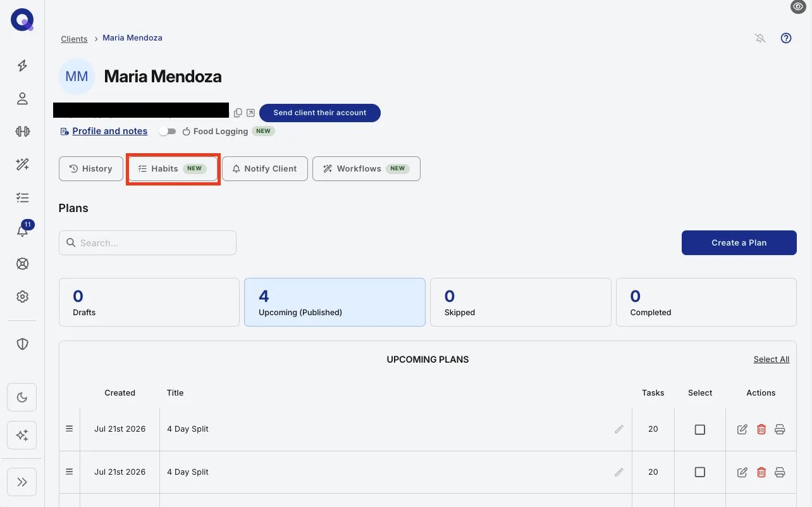Click the lifebuoy support icon
This screenshot has height=507, width=812.
(x=22, y=264)
